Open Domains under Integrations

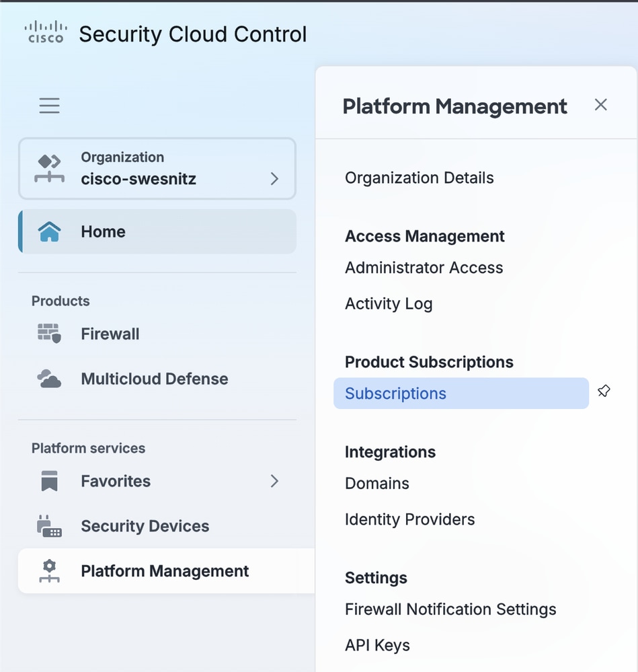tap(376, 484)
